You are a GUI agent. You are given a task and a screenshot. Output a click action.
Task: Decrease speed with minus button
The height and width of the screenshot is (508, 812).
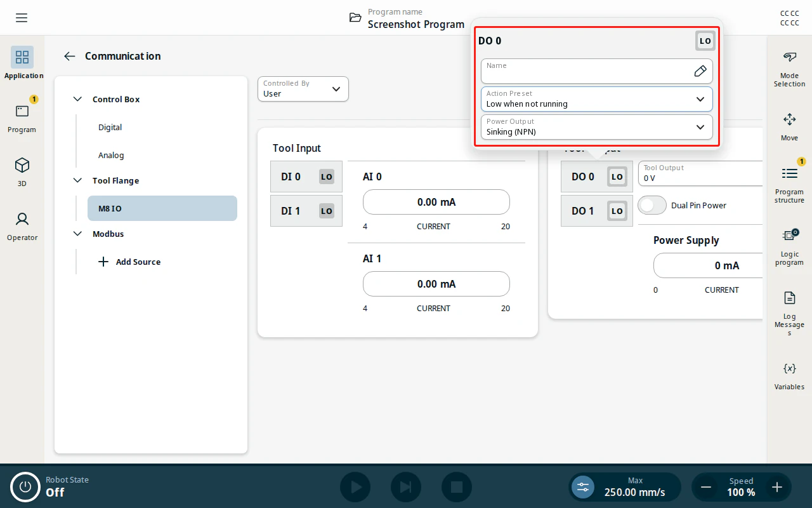[x=705, y=487]
